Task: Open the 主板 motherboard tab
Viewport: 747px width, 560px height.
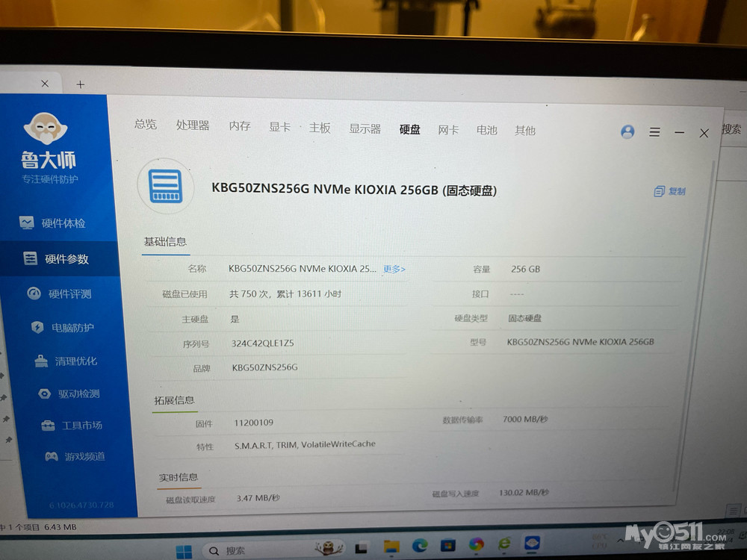Action: (320, 128)
